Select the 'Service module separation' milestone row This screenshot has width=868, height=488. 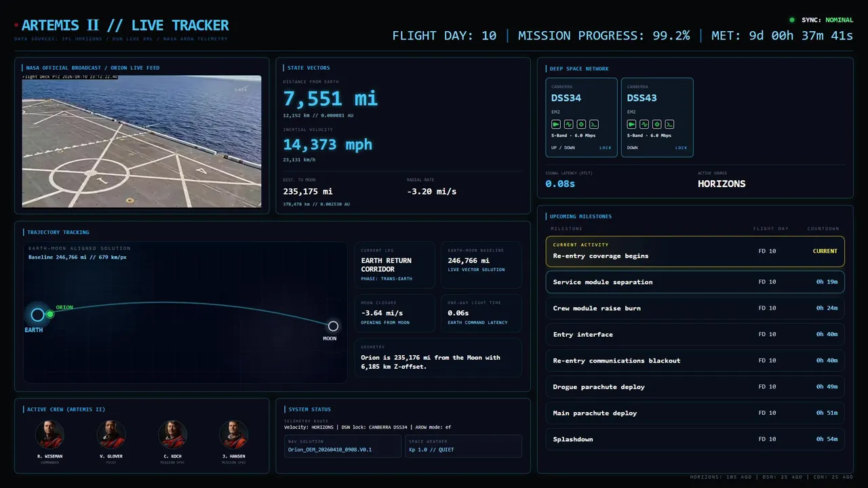[x=695, y=282]
